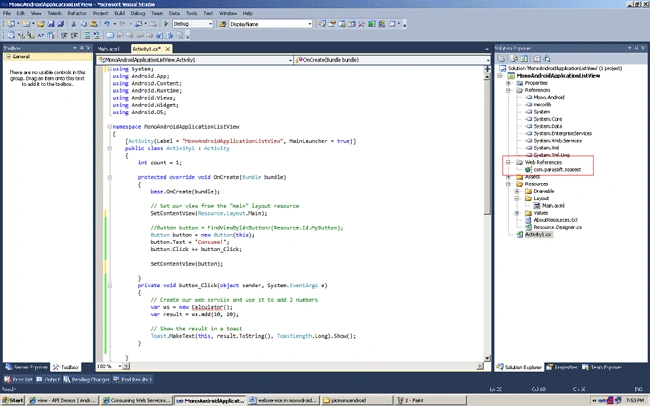Close the Activity1.cs editor tab

[167, 49]
